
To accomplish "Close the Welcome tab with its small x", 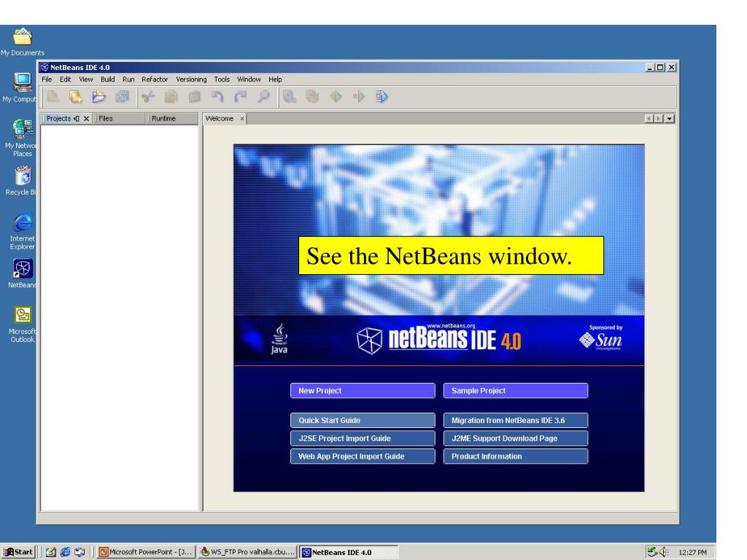I will click(242, 119).
